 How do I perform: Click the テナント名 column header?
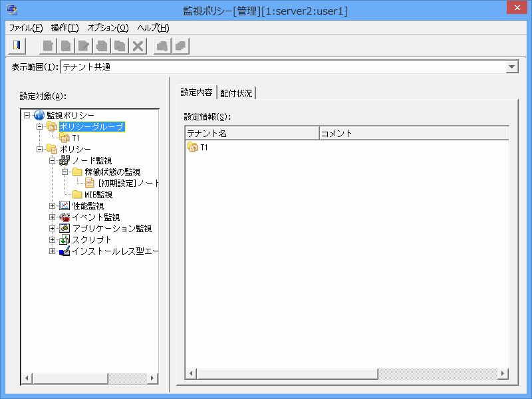point(251,133)
